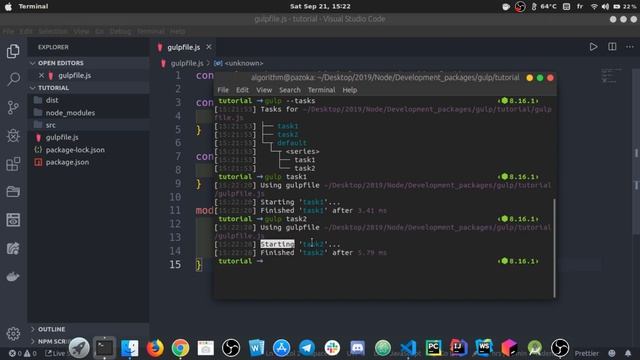Image resolution: width=640 pixels, height=360 pixels.
Task: Click the terminal window scrollbar
Action: tap(554, 248)
